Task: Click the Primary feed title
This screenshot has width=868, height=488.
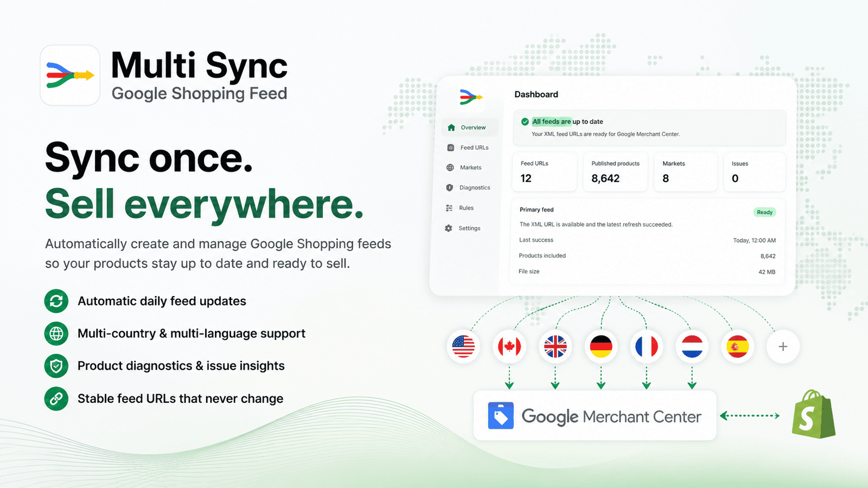Action: point(537,210)
